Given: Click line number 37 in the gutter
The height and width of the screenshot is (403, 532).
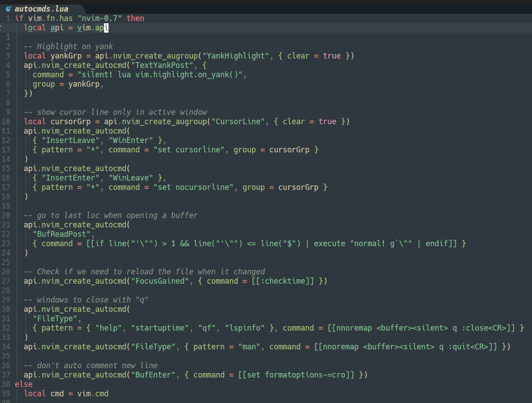Looking at the screenshot, I should [x=6, y=374].
